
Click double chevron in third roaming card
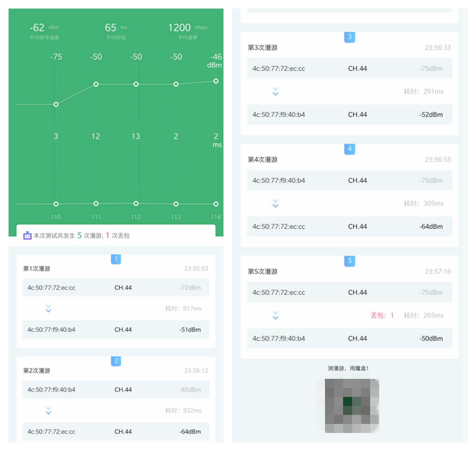(x=275, y=91)
